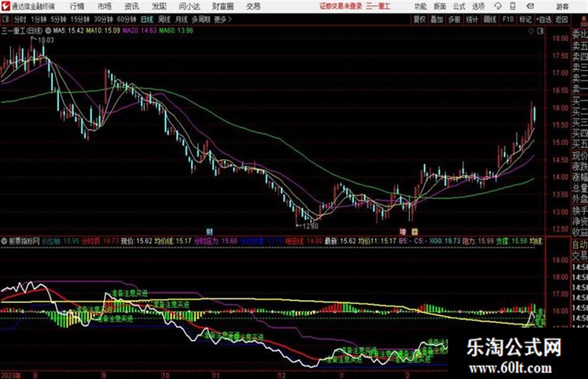Click the 阻力: 15.99 indicator value

coord(478,241)
